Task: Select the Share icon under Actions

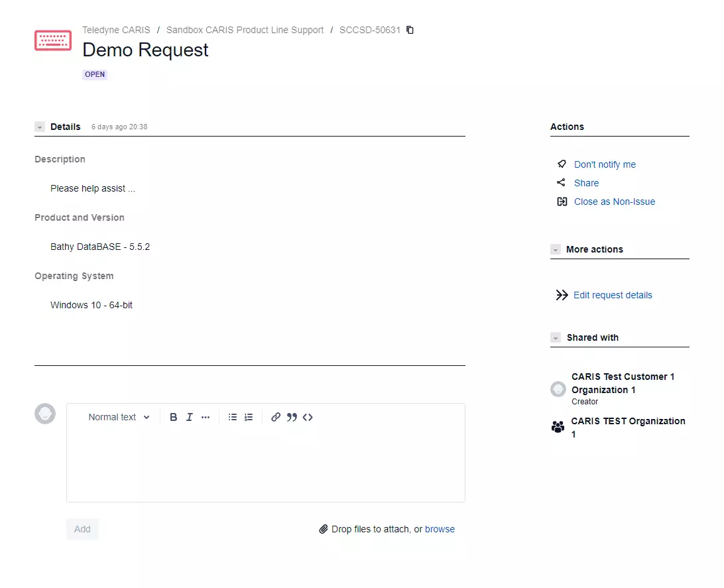Action: (x=562, y=183)
